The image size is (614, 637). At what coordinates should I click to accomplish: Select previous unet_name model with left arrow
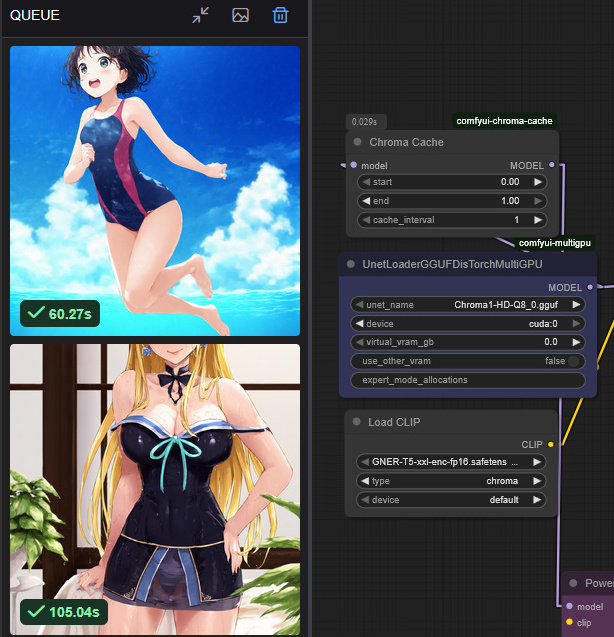pyautogui.click(x=360, y=304)
